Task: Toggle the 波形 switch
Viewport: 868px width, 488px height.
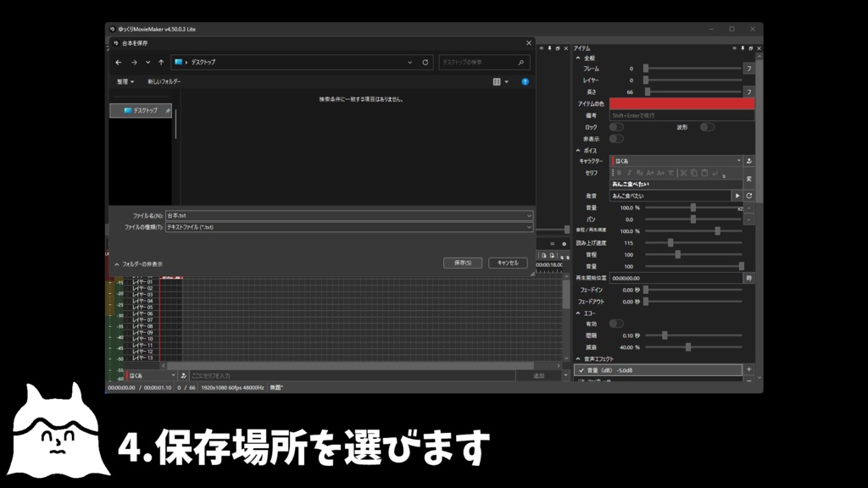Action: point(707,127)
